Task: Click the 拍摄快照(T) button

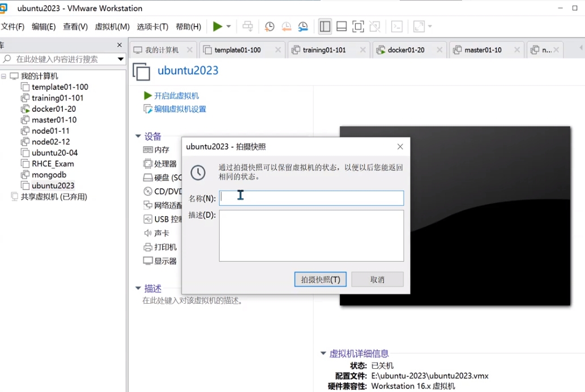Action: [320, 279]
